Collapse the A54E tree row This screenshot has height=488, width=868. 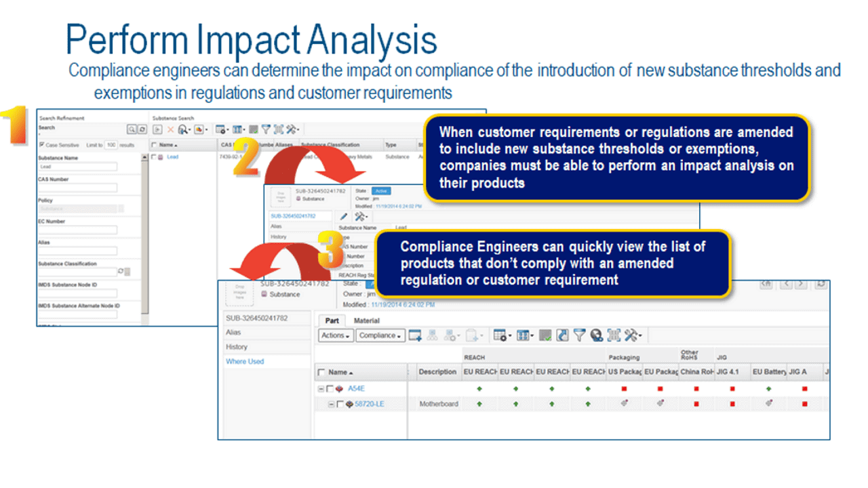point(321,389)
